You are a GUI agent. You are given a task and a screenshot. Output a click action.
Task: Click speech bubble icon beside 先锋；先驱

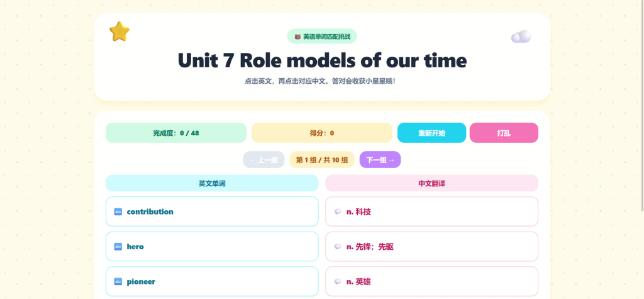pyautogui.click(x=338, y=247)
